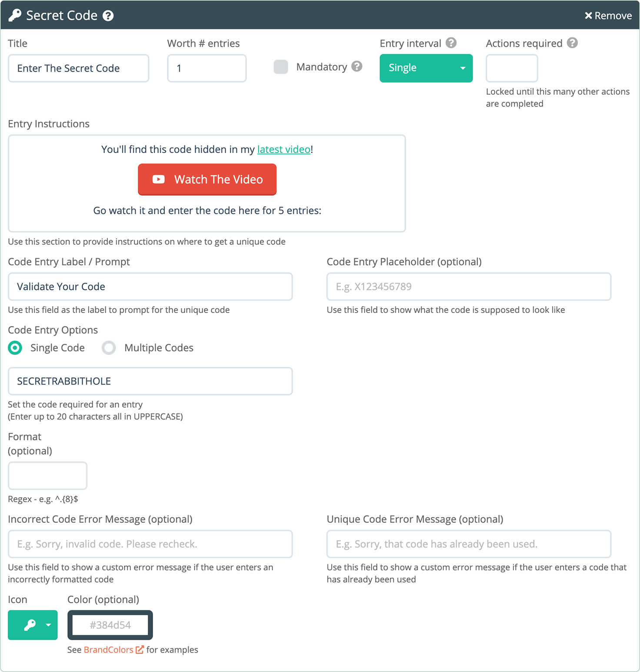Click the Color field showing #384d54
The width and height of the screenshot is (640, 672).
coord(110,625)
